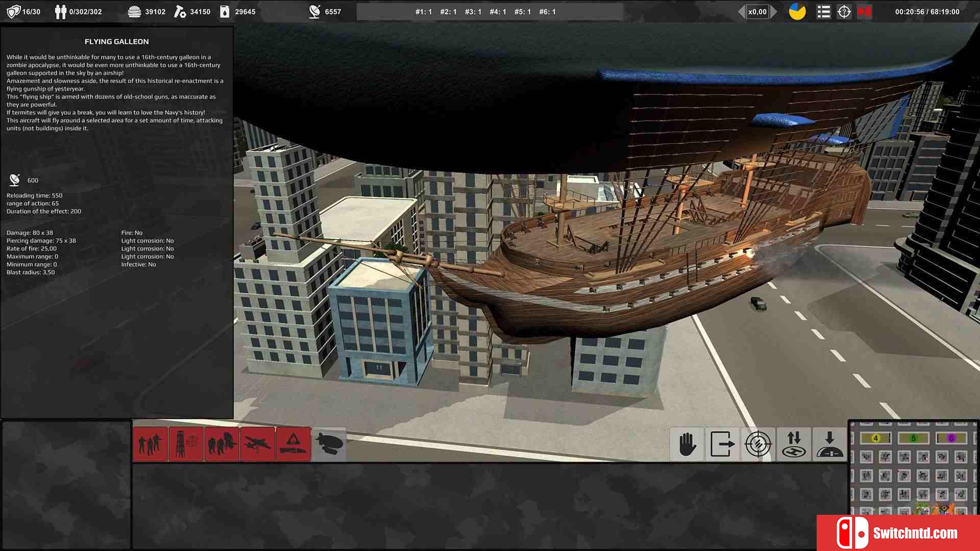Click the FLYING GALLEON title text

click(x=117, y=41)
